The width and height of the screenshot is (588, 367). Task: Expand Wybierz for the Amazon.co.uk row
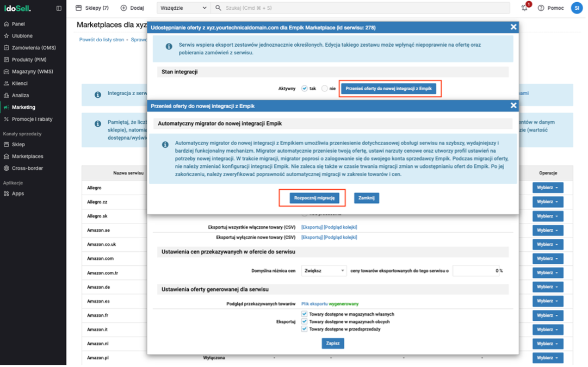tap(548, 245)
